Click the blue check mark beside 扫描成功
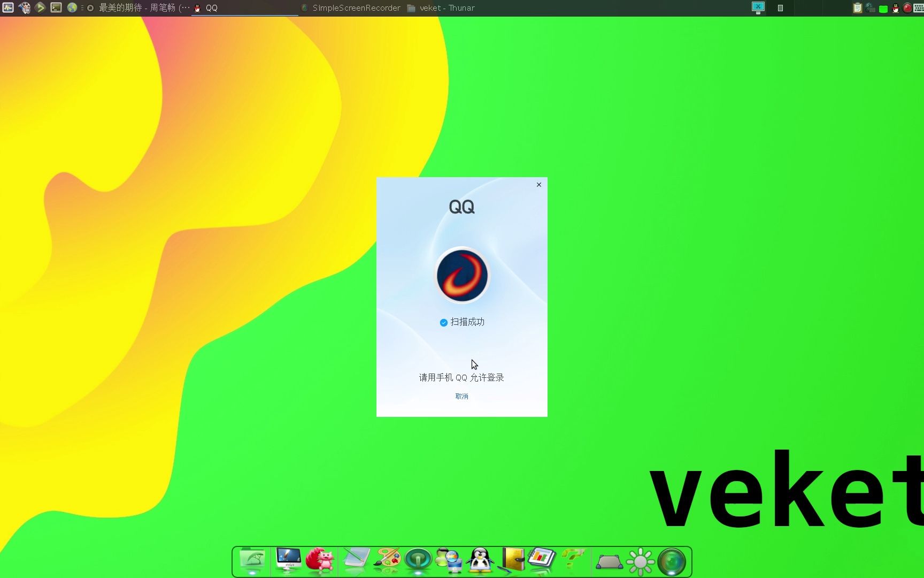 443,322
